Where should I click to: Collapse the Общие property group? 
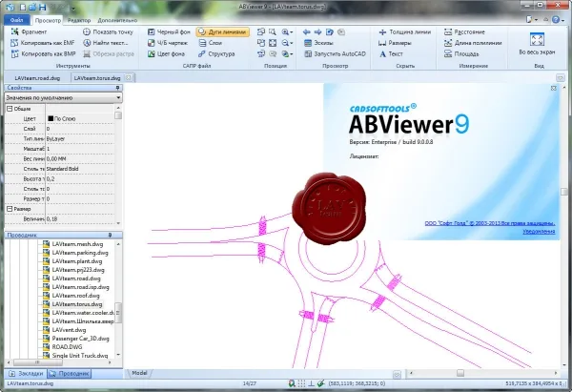click(10, 109)
